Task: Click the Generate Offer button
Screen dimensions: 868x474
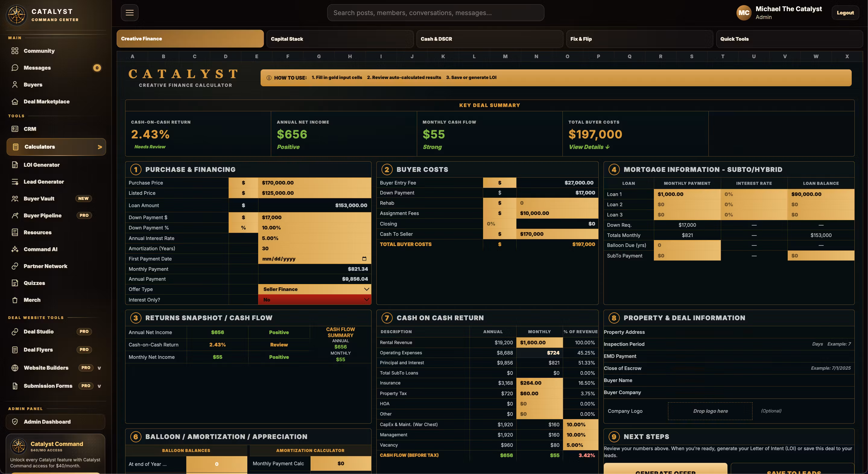Action: pos(665,469)
